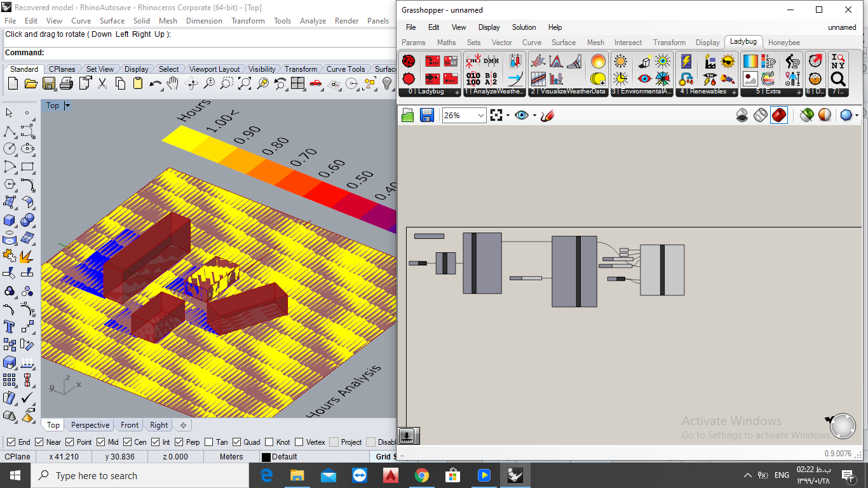The height and width of the screenshot is (488, 868).
Task: Open File Explorer from the taskbar
Action: [x=297, y=475]
